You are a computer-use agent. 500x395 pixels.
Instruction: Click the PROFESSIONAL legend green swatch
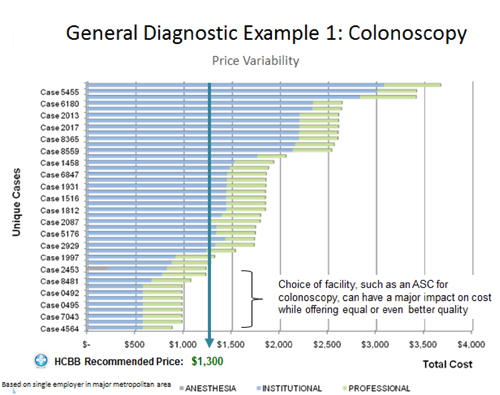pyautogui.click(x=345, y=388)
